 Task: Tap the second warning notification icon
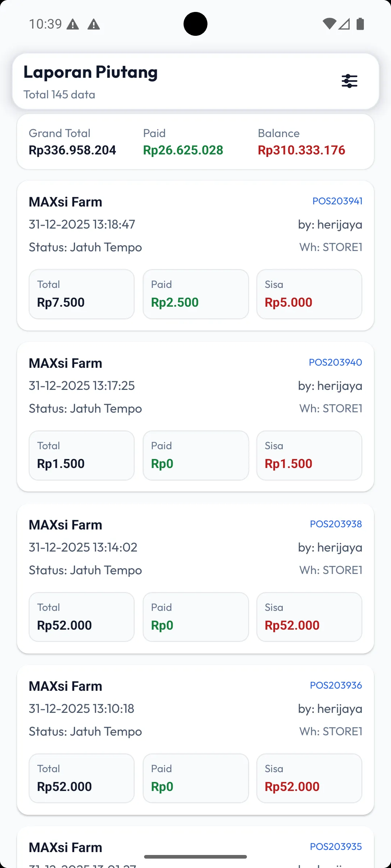pyautogui.click(x=94, y=25)
